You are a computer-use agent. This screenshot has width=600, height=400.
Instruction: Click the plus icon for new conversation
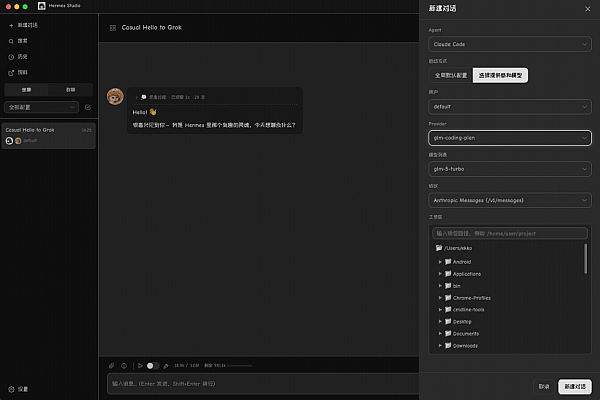pos(11,25)
